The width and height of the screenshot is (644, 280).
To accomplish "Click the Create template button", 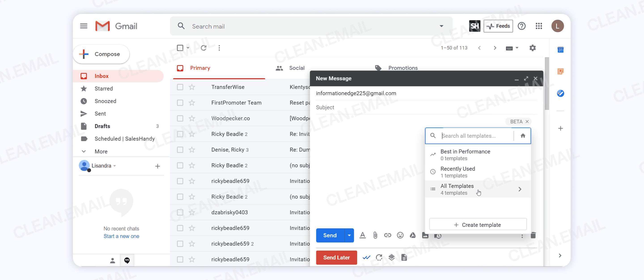I will click(478, 224).
